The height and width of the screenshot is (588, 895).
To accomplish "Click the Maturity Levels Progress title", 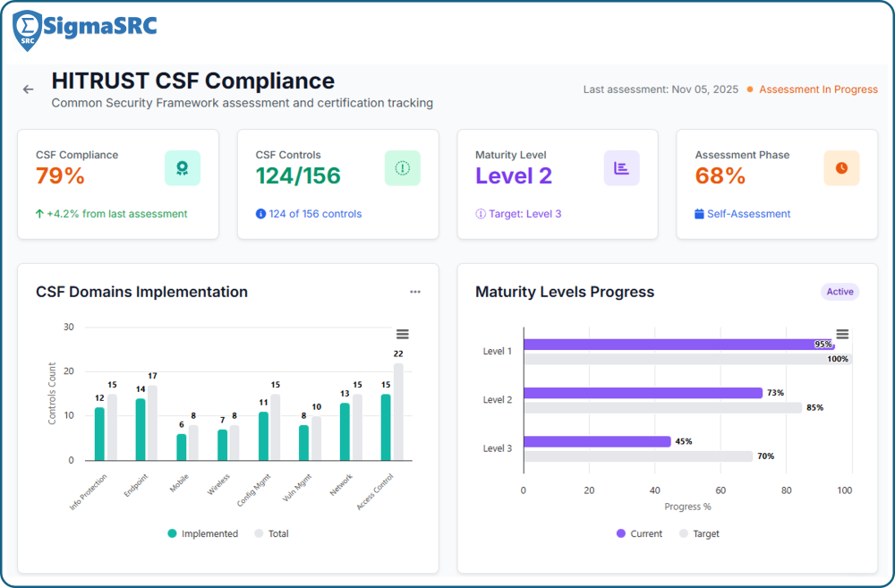I will coord(565,292).
